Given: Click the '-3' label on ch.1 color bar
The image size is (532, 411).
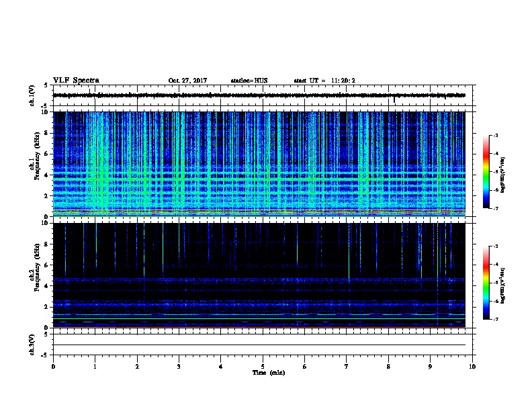Looking at the screenshot, I should [x=495, y=135].
